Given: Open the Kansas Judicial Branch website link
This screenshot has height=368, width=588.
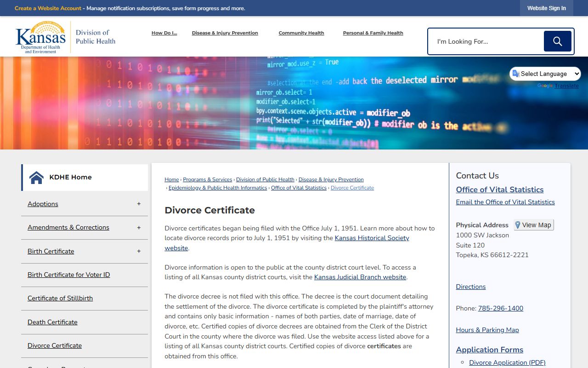Looking at the screenshot, I should click(360, 277).
